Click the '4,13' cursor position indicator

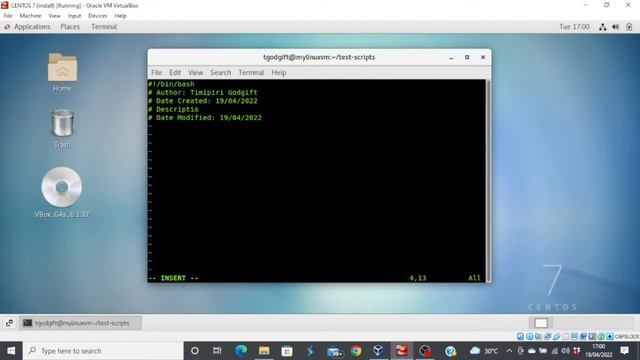(418, 278)
